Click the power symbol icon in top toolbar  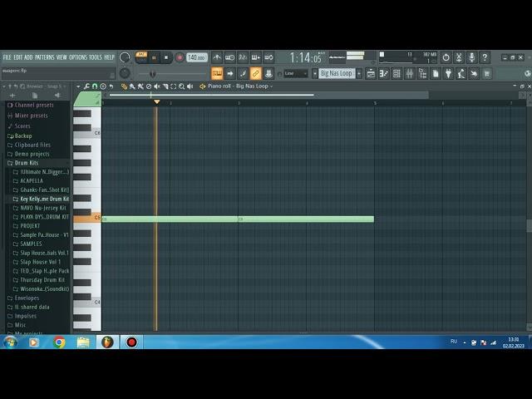[446, 57]
